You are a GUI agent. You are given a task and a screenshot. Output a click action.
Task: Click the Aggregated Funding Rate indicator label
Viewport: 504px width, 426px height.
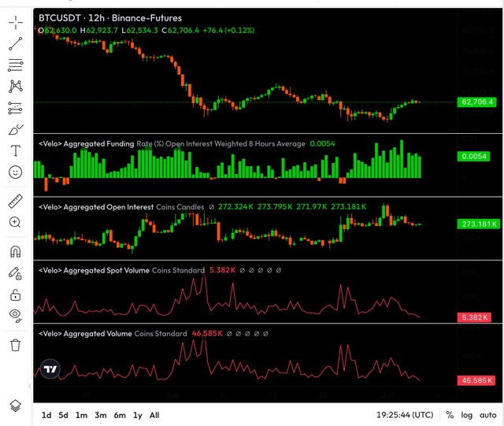172,144
